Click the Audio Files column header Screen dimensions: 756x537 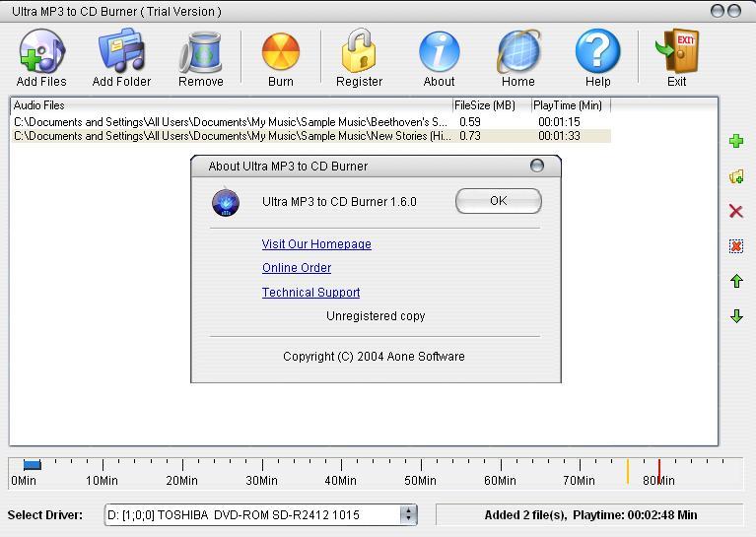click(x=232, y=105)
